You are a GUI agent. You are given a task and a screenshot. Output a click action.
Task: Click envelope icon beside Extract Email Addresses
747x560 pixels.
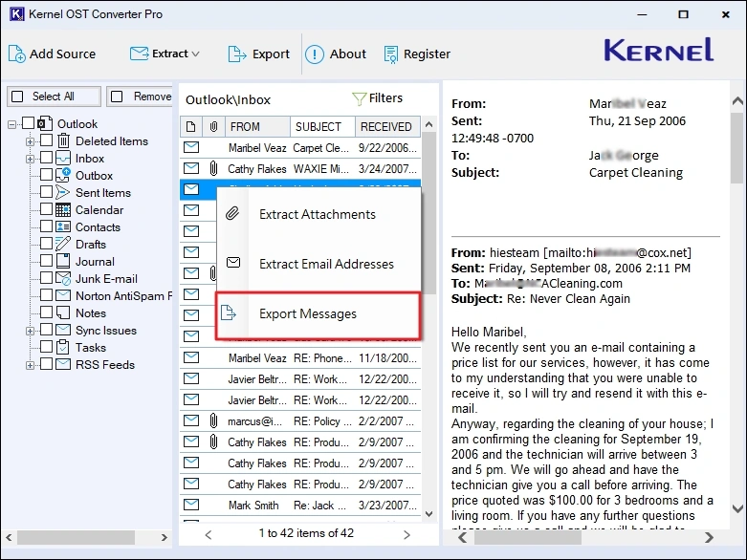(233, 262)
